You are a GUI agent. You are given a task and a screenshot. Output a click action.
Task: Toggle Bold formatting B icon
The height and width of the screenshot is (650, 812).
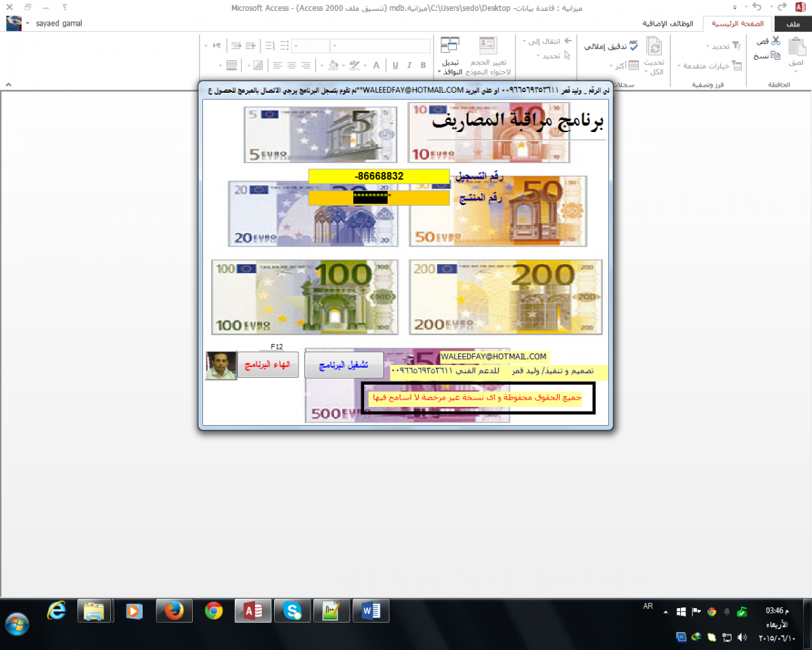424,66
